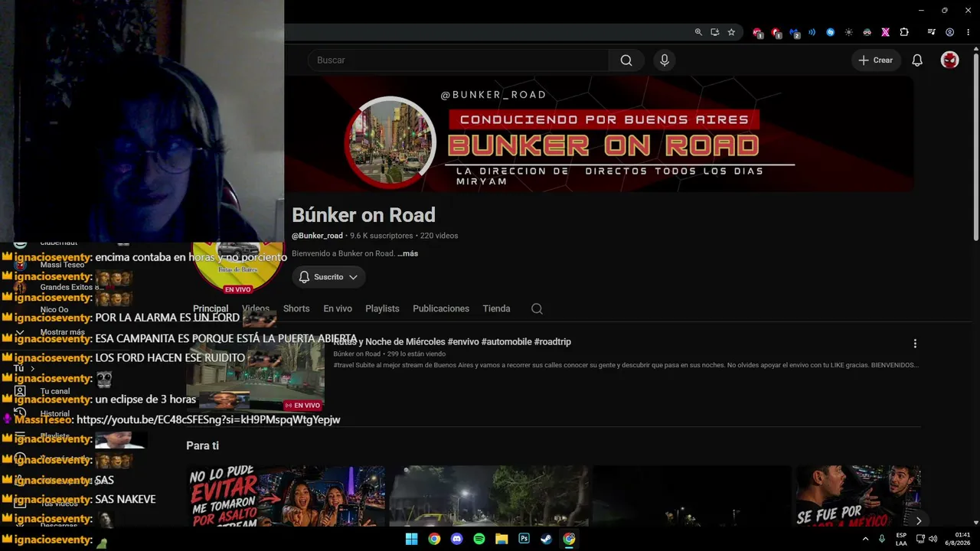Open the 'Se fue por' Mexico video thumbnail
The height and width of the screenshot is (551, 980).
[858, 495]
